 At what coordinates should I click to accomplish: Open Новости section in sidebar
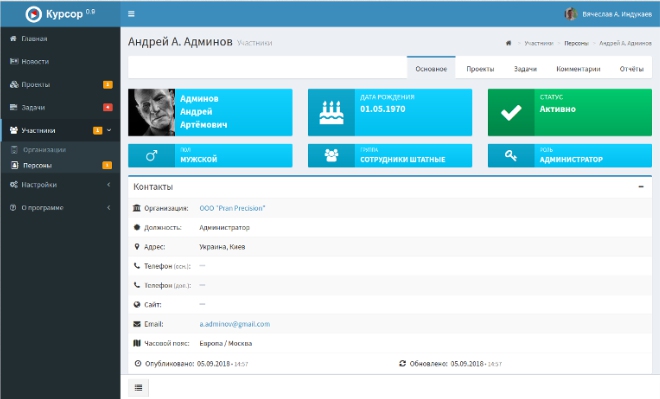tap(60, 61)
